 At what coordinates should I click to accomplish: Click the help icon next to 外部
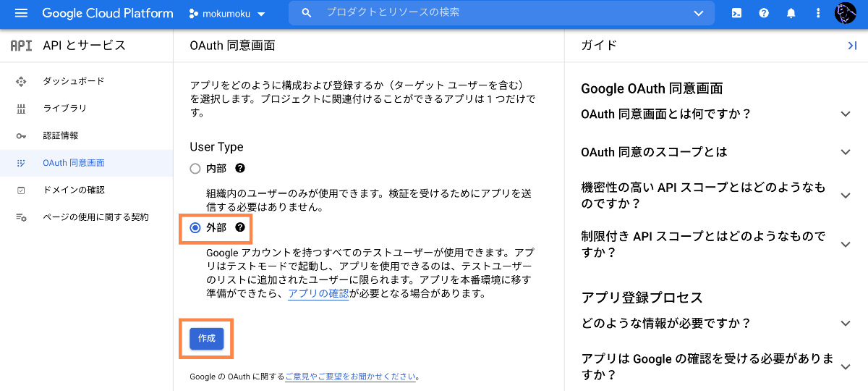240,227
